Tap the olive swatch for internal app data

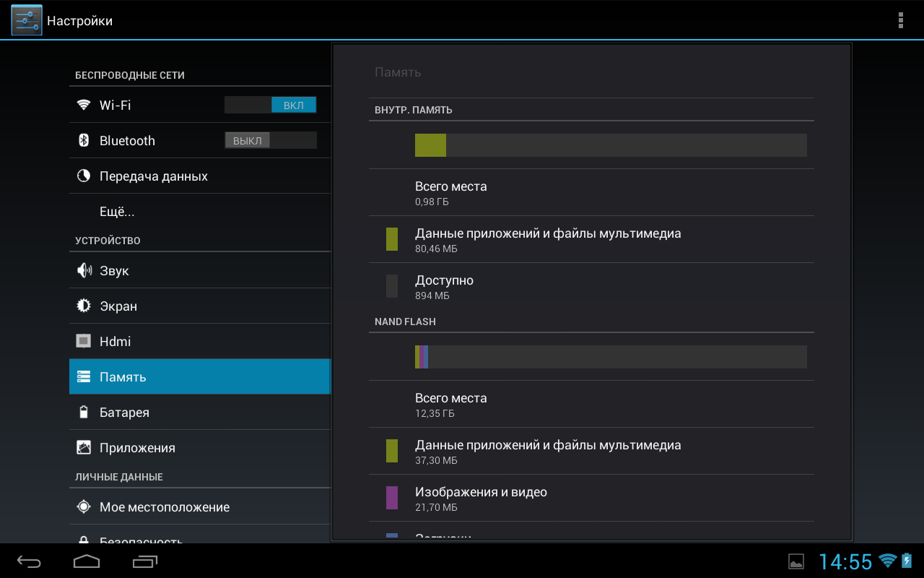[392, 239]
